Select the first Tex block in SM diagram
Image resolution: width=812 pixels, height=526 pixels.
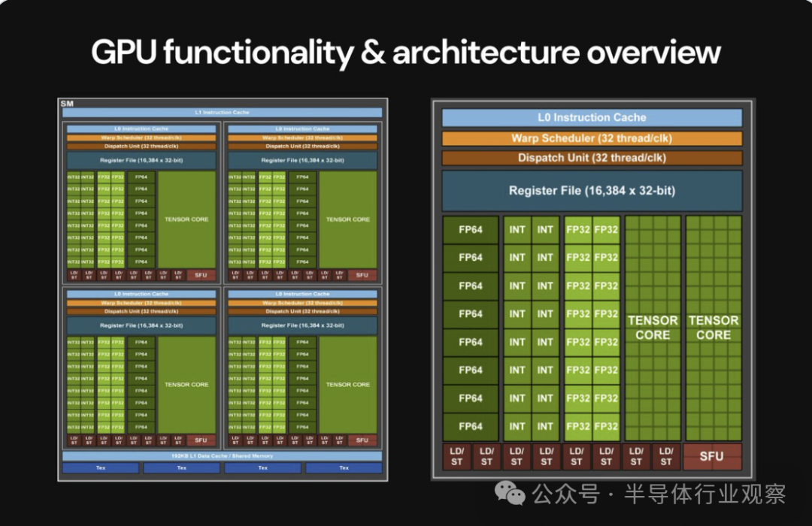[101, 468]
